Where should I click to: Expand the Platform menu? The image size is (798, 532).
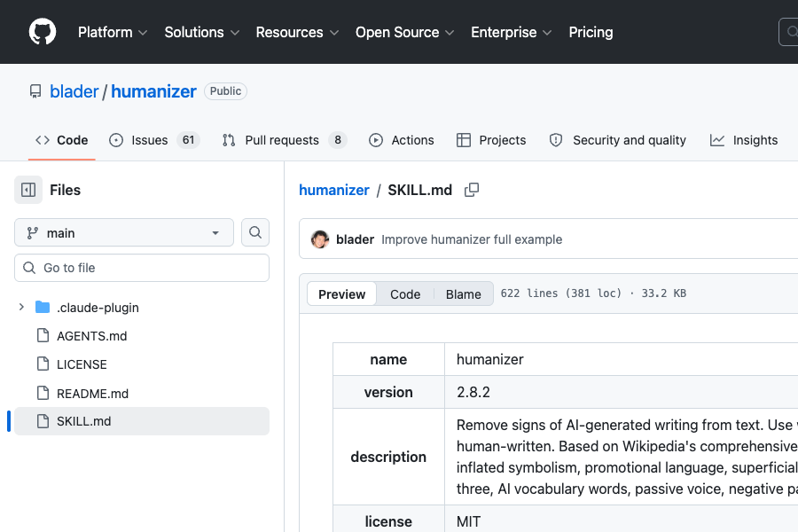pyautogui.click(x=113, y=32)
